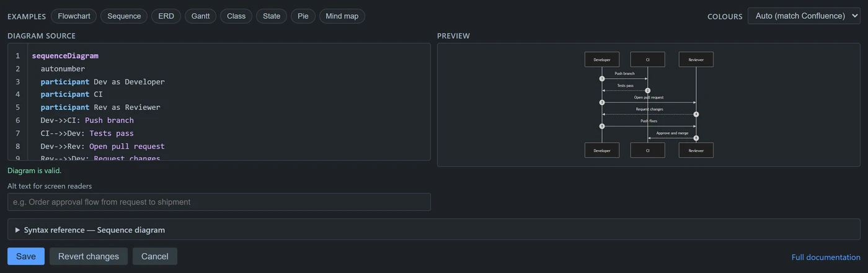868x273 pixels.
Task: Load the Class diagram example
Action: pyautogui.click(x=236, y=16)
